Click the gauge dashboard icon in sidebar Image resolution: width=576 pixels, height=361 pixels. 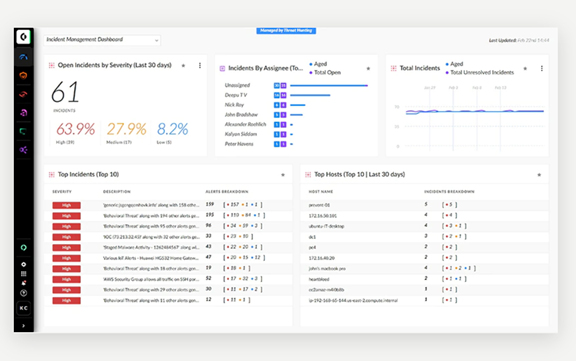coord(24,57)
